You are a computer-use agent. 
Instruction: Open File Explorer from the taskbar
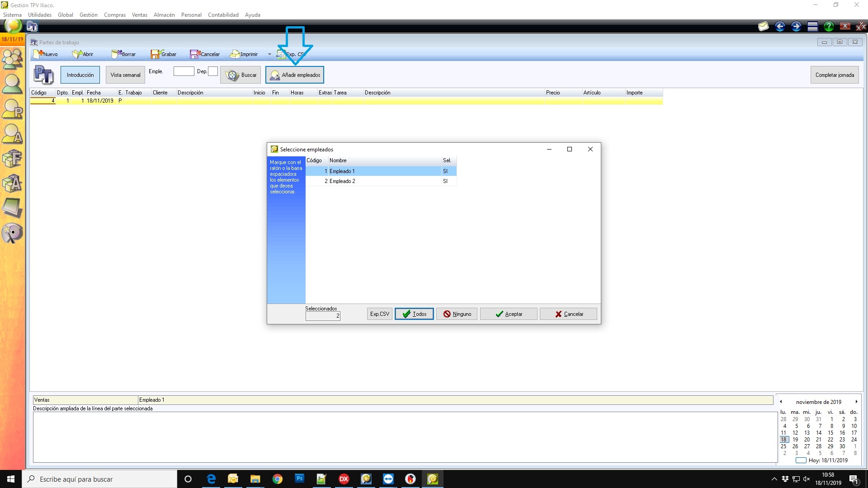click(255, 479)
